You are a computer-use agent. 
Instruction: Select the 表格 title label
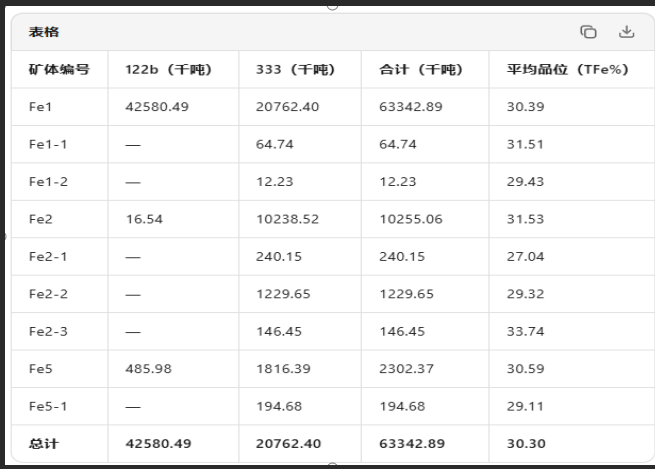(44, 32)
